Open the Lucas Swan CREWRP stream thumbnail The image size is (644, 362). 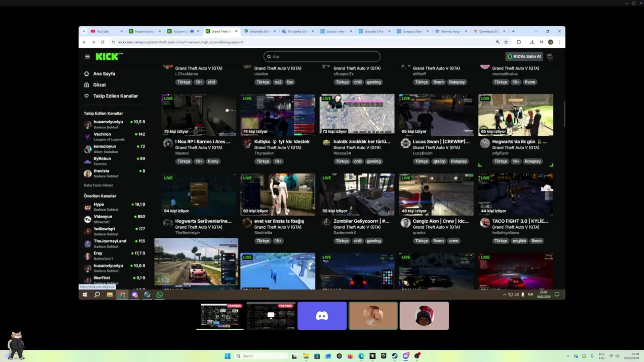click(x=436, y=115)
